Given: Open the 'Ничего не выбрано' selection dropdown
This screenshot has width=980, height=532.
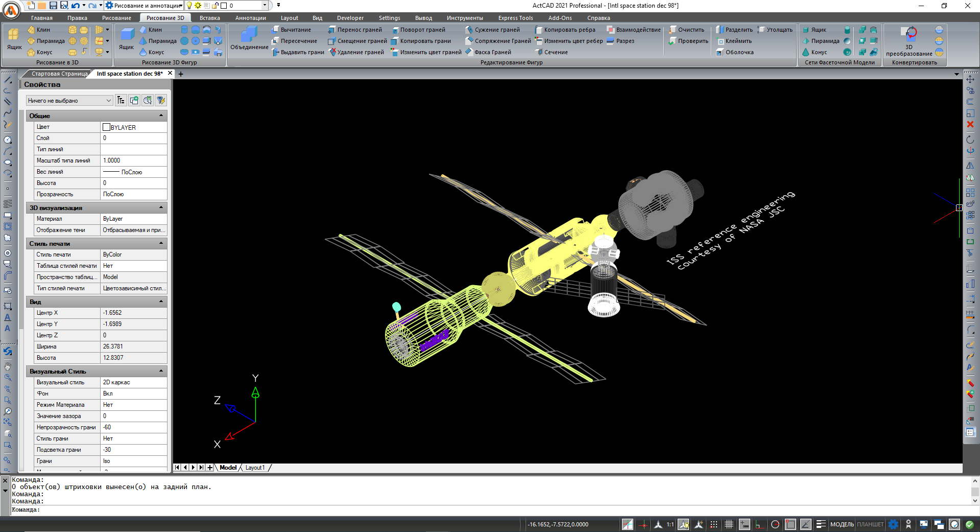Looking at the screenshot, I should pos(69,101).
